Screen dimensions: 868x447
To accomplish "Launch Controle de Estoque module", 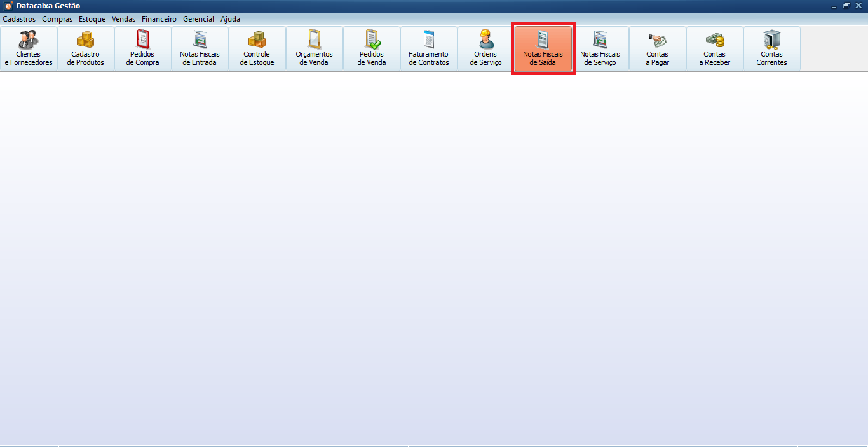I will click(257, 48).
